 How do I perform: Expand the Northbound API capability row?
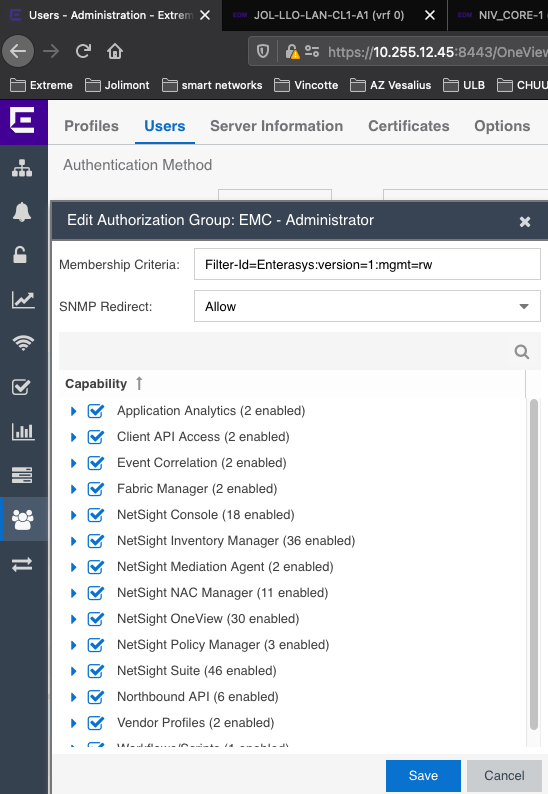(x=73, y=697)
